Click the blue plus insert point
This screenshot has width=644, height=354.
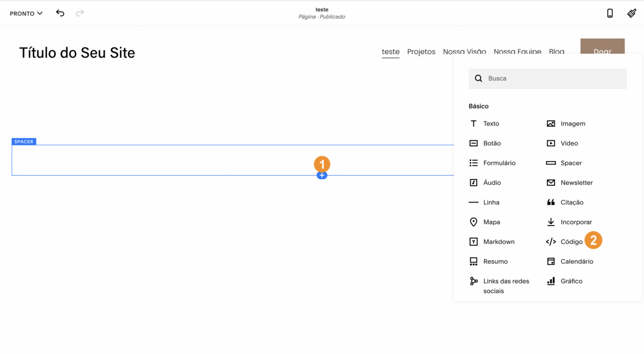point(322,176)
